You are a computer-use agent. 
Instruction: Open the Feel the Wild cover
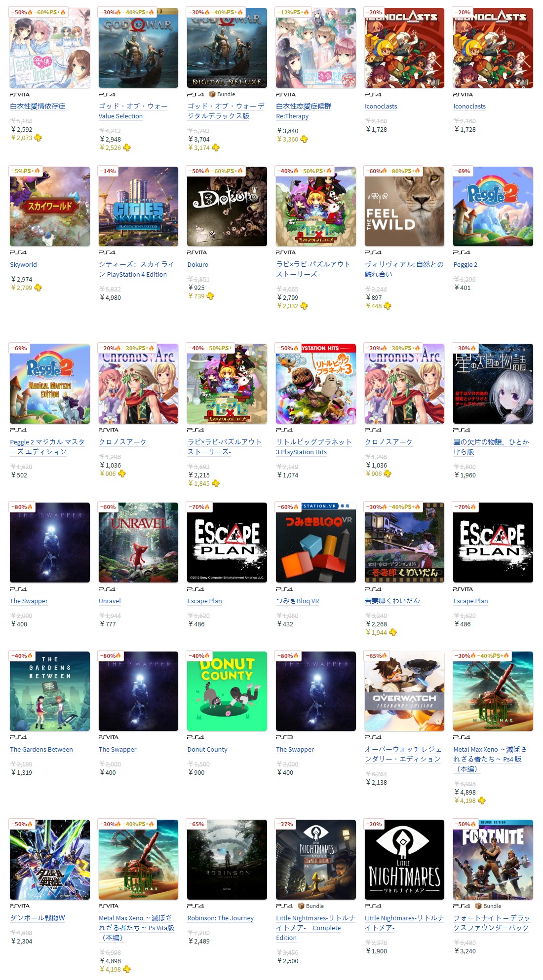tap(404, 207)
